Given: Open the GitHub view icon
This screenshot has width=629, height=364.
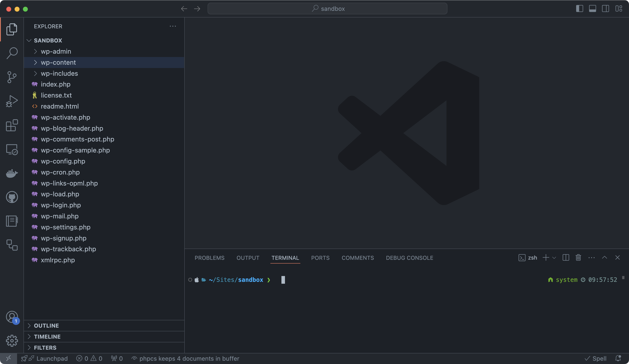Looking at the screenshot, I should (x=12, y=197).
